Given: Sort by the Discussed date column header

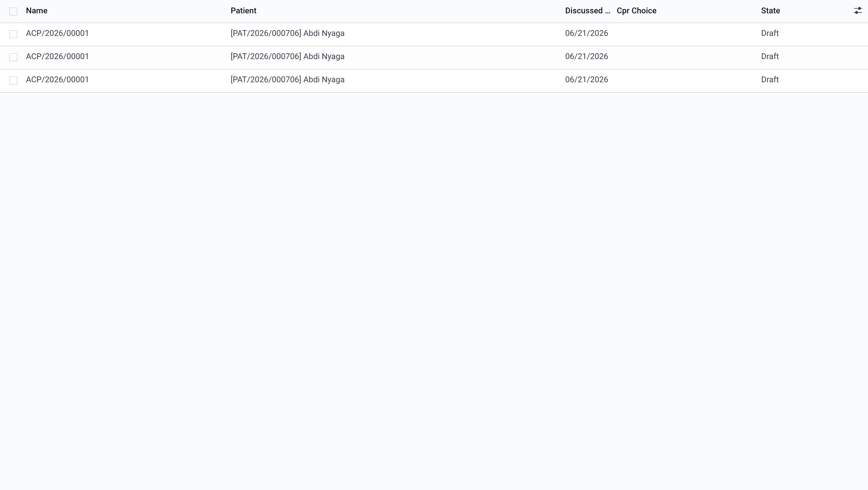Looking at the screenshot, I should tap(588, 11).
